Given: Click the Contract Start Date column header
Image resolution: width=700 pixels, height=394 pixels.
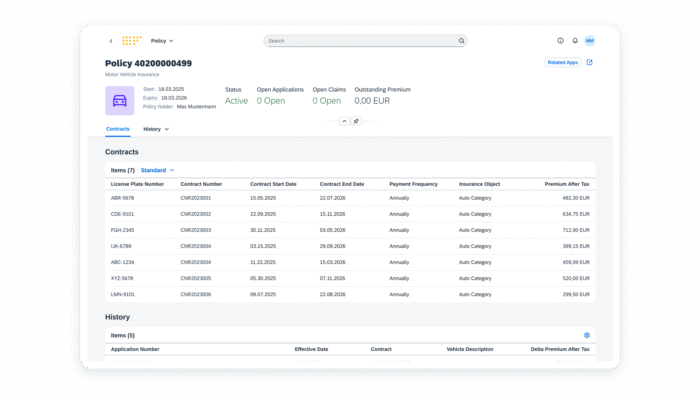Looking at the screenshot, I should coord(273,184).
